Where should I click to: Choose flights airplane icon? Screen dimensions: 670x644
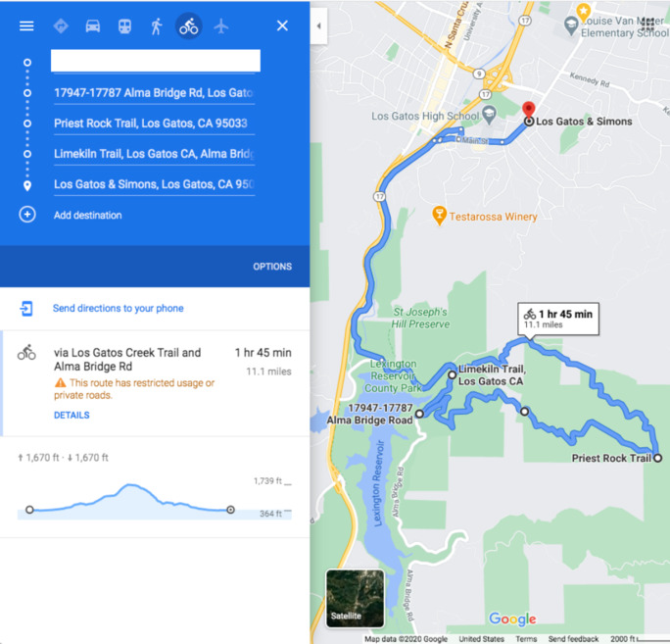point(221,26)
